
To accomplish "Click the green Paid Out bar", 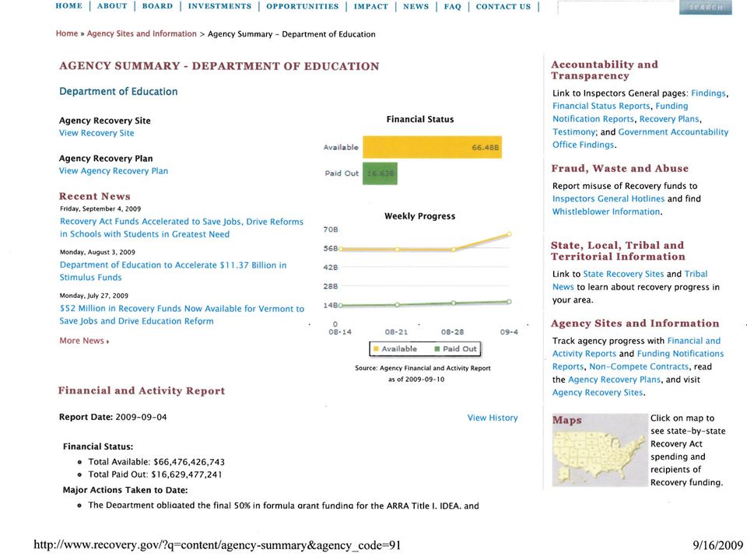I will (x=380, y=173).
